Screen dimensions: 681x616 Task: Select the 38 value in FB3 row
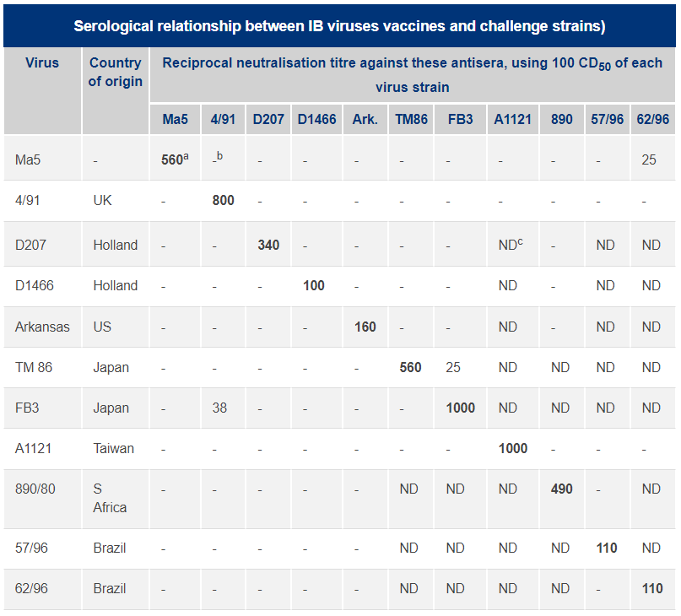coord(219,408)
